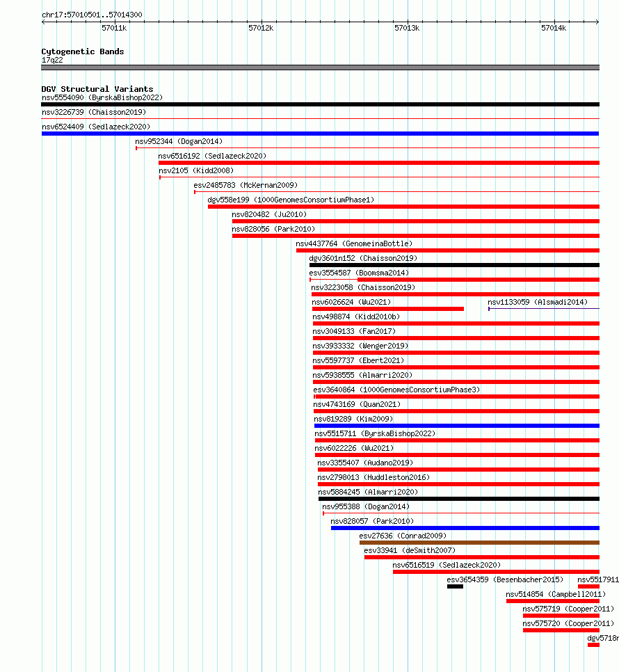Click the purple line of nsv1133059
619x672 pixels.
(544, 309)
